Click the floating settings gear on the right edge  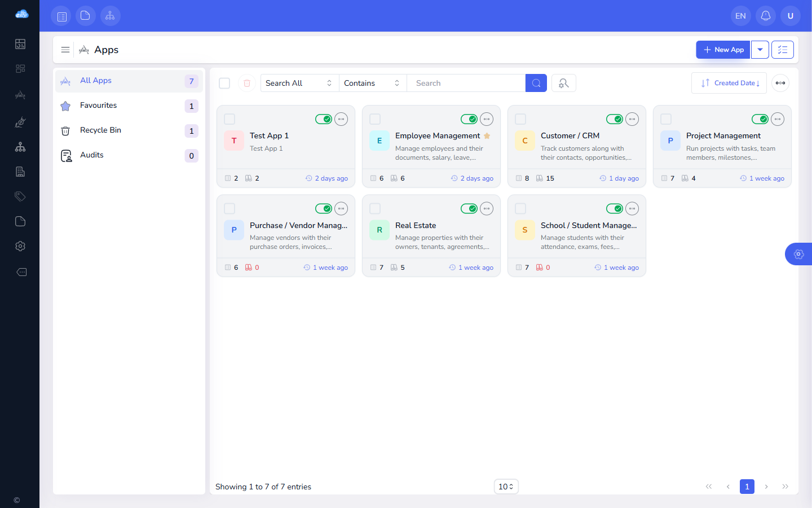point(798,254)
